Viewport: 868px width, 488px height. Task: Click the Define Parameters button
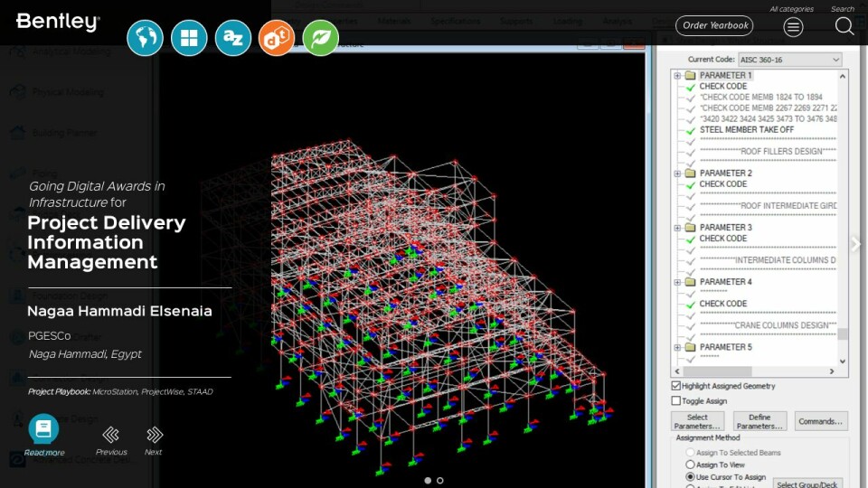759,422
